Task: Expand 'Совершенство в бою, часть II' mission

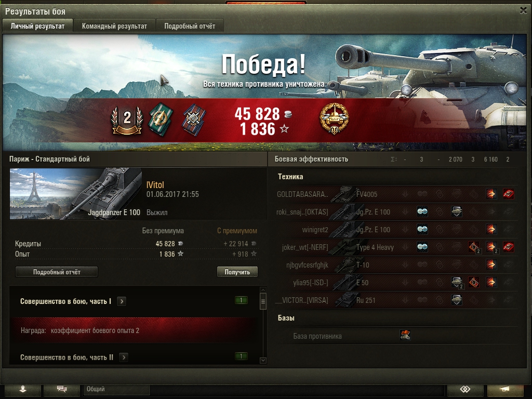Action: (x=124, y=357)
